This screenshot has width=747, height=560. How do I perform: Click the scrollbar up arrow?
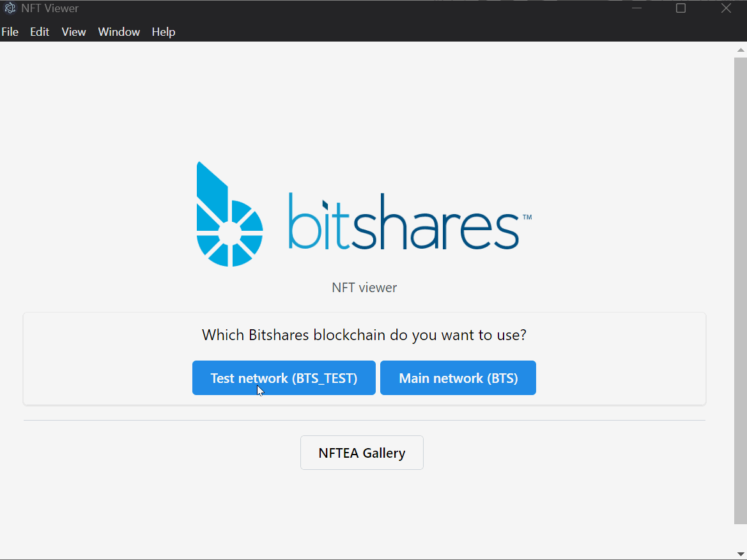click(x=741, y=50)
